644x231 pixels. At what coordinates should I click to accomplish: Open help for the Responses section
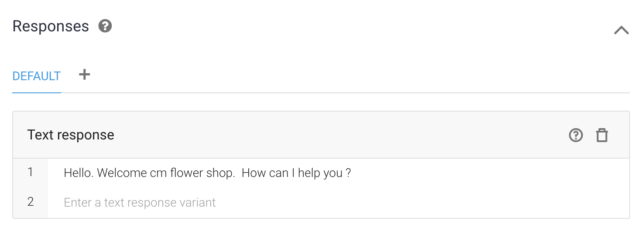pos(105,26)
